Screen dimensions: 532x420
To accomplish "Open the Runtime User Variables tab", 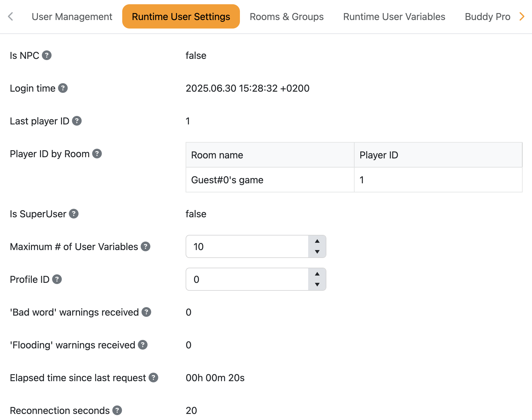I will point(394,17).
